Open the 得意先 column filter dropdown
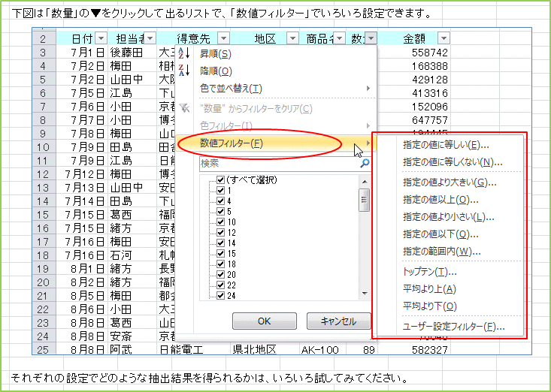The height and width of the screenshot is (392, 551). (x=223, y=38)
